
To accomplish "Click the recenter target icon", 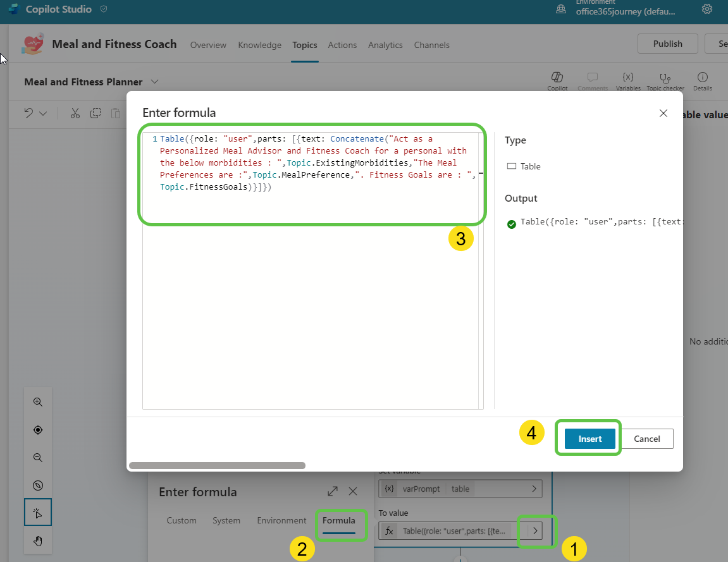I will click(x=38, y=430).
